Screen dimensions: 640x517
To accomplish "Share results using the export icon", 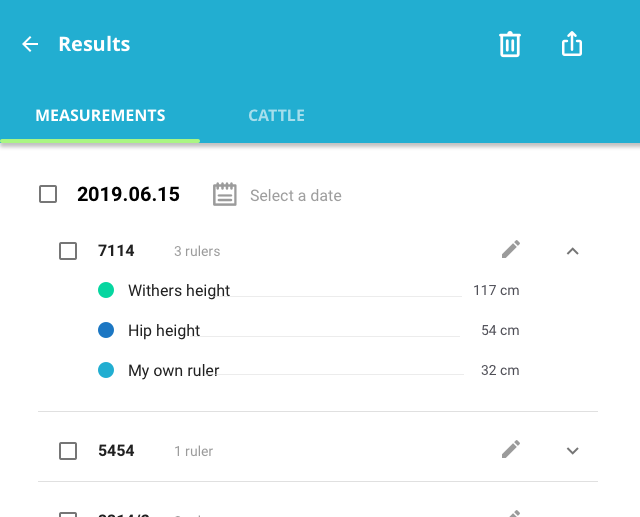I will click(x=571, y=44).
